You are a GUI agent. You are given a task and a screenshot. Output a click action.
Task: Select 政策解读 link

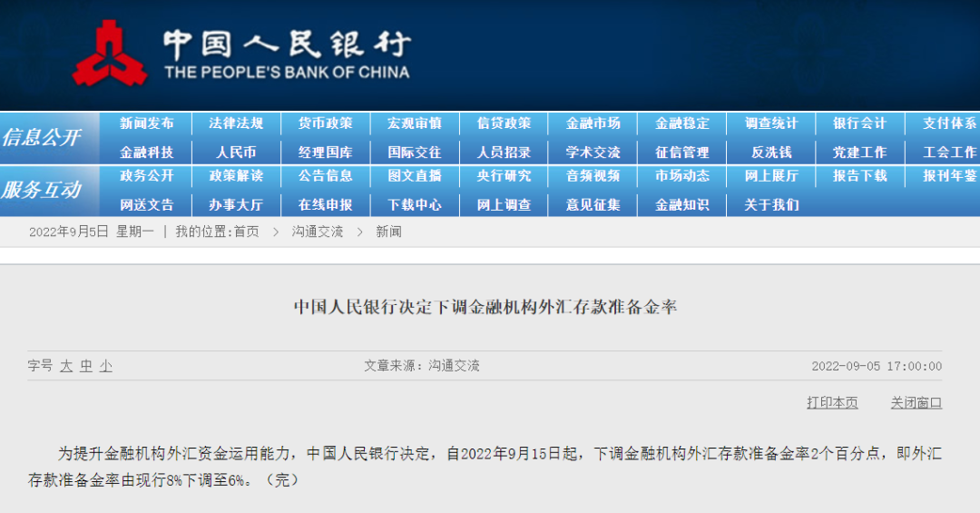click(x=236, y=176)
